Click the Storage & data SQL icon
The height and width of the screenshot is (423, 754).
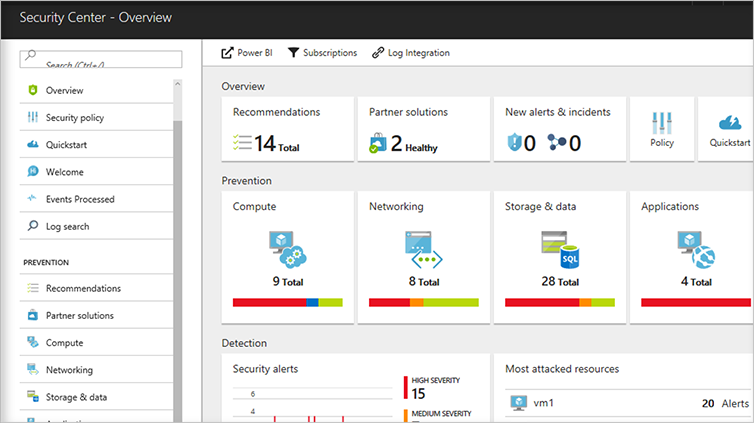[560, 249]
